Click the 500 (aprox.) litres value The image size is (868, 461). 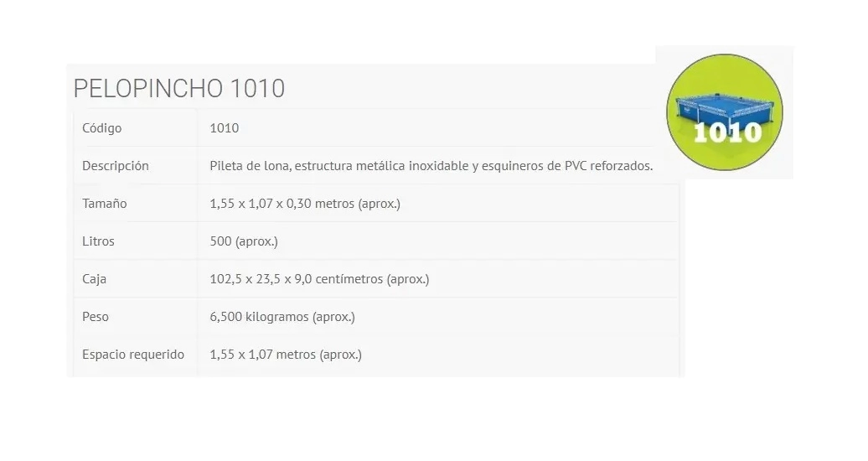(x=244, y=241)
